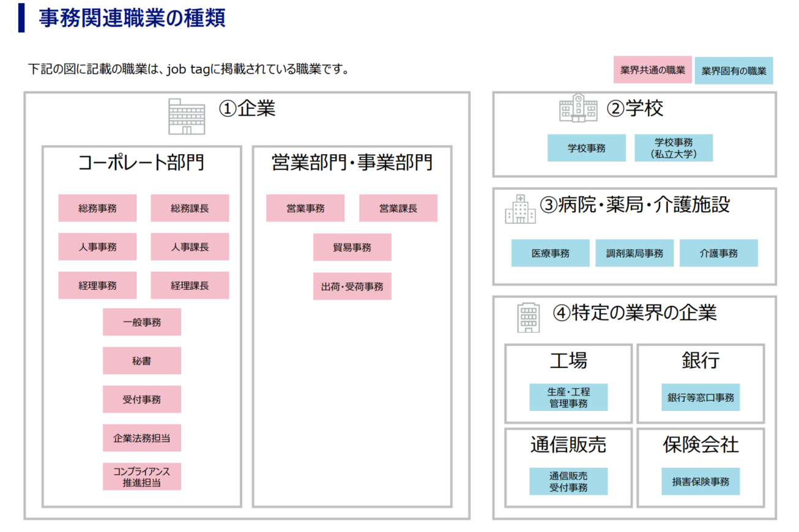Select the blue 業界固有の職業 legend swatch

(734, 70)
